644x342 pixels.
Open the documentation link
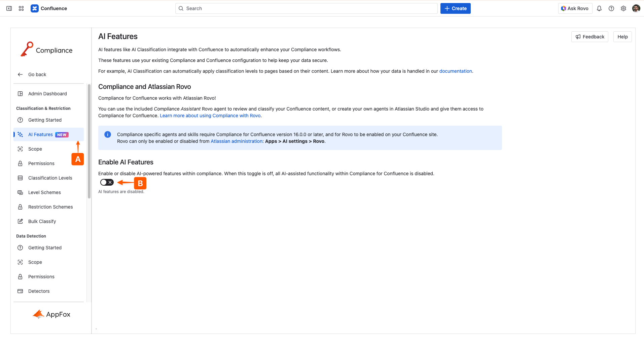(455, 71)
